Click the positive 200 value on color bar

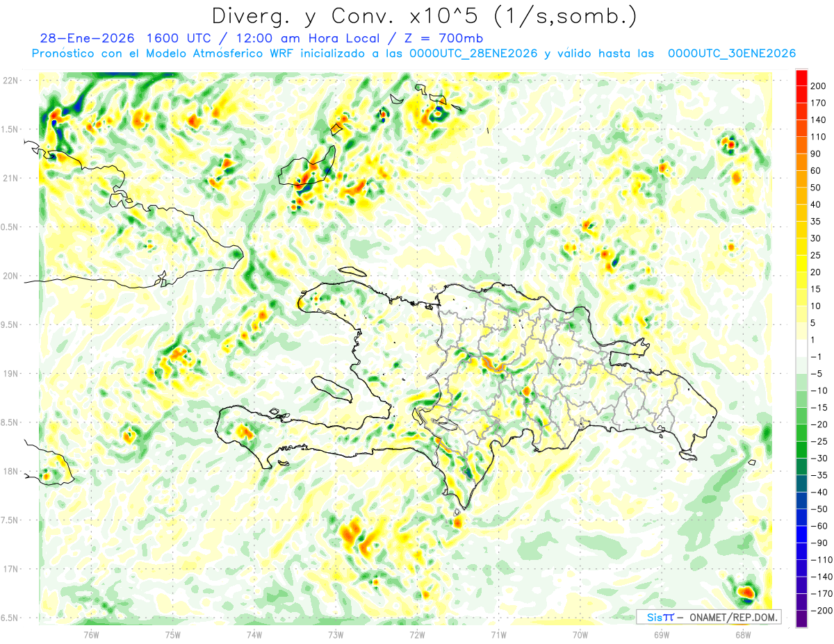coord(819,85)
